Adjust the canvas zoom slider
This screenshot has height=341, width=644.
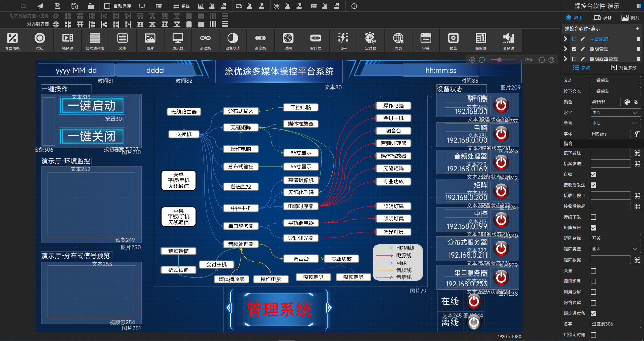(499, 60)
